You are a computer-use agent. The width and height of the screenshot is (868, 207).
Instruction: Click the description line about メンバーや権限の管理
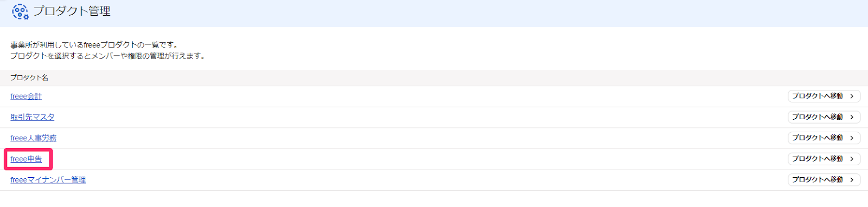[x=108, y=56]
